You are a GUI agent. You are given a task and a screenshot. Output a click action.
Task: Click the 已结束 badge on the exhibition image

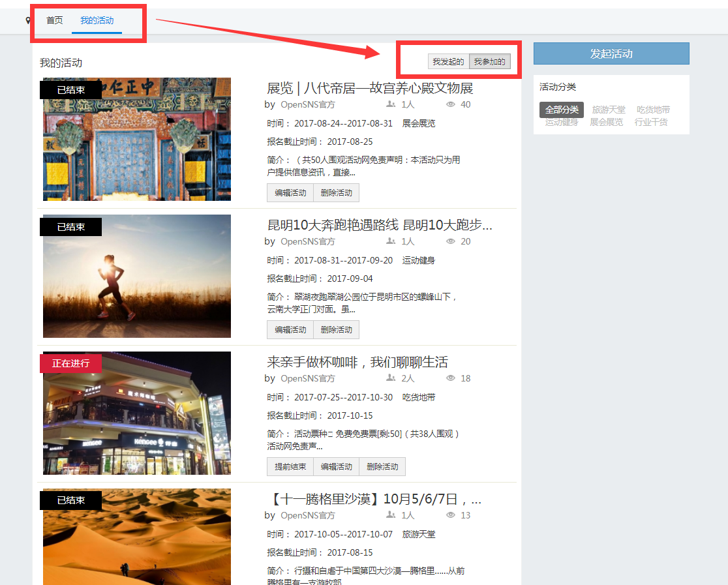70,90
